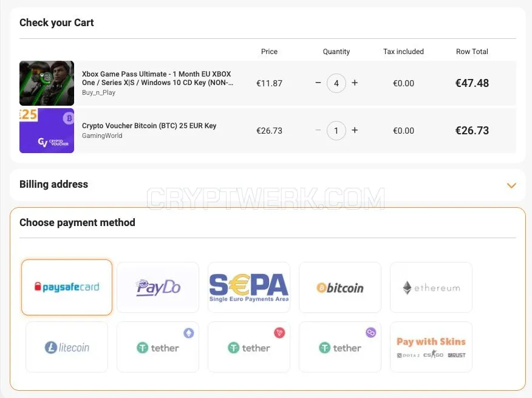Screen dimensions: 532x398
Task: Decrease Xbox Game Pass quantity with minus
Action: (x=318, y=83)
